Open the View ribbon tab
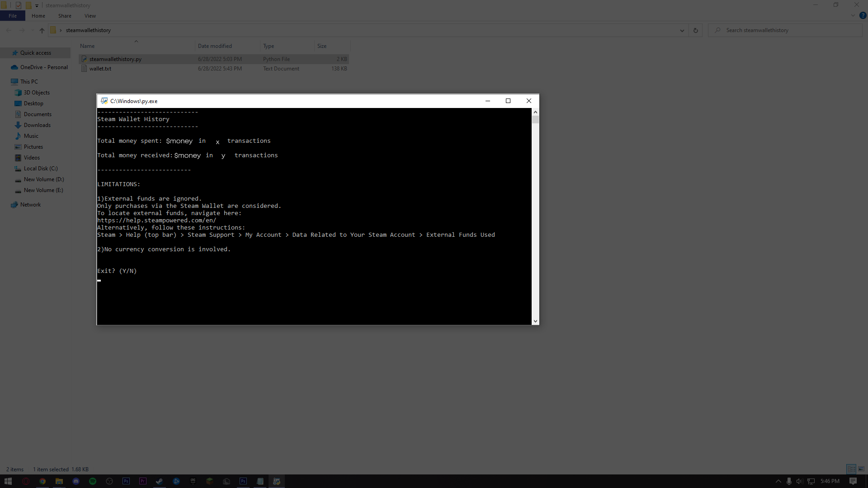868x488 pixels. 90,16
